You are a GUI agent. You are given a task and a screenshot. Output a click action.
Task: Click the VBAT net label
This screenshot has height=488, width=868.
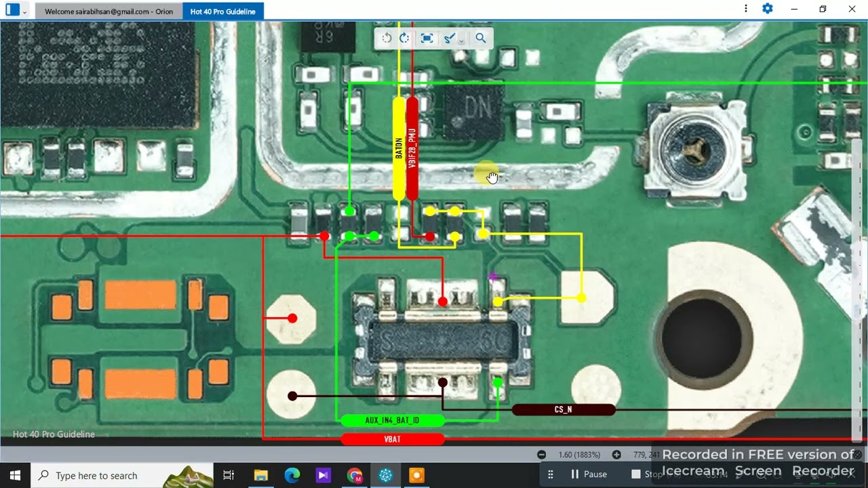393,439
